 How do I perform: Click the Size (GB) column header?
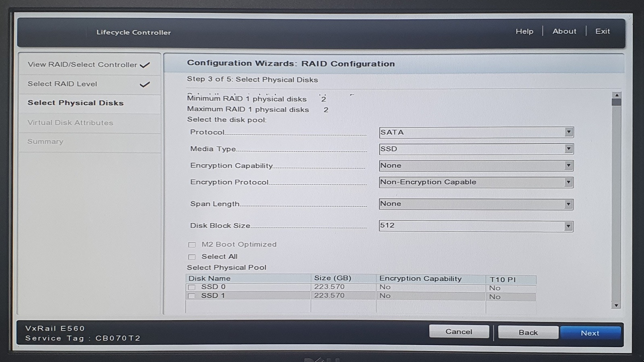coord(344,278)
